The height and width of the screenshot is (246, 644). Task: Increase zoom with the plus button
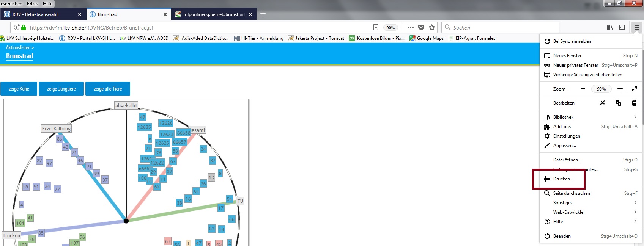[620, 89]
